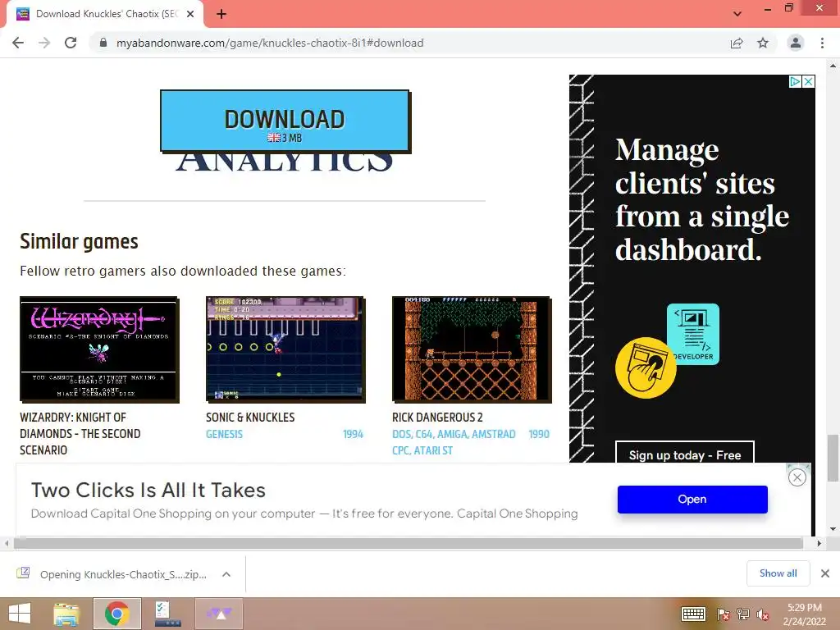This screenshot has width=840, height=630.
Task: Close the Knuckles' Chaotix tab
Action: pyautogui.click(x=190, y=14)
